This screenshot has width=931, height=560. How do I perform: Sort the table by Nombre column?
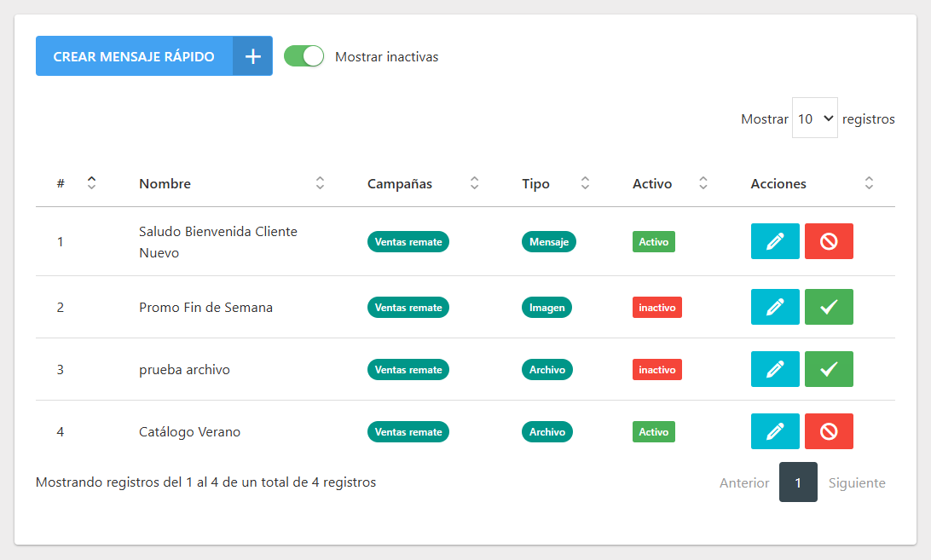pyautogui.click(x=320, y=182)
